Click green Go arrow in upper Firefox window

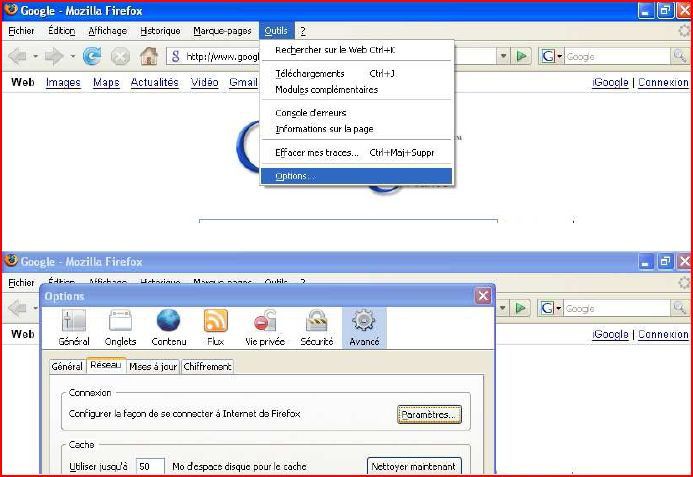[x=522, y=56]
